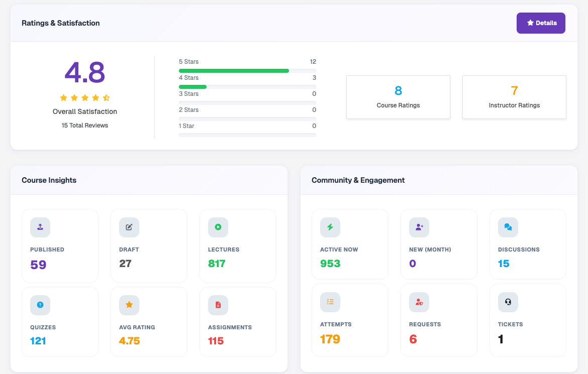Click the 'ASSIGNMENTS' label

(230, 327)
